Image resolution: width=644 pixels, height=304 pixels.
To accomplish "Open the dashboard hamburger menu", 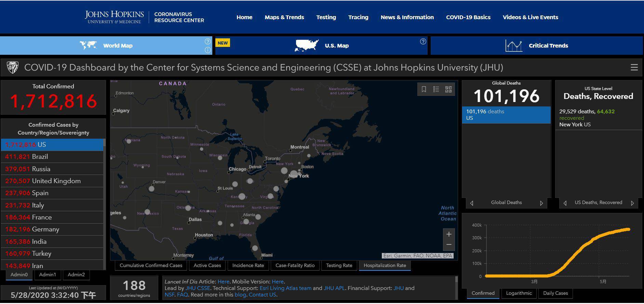I will [634, 67].
